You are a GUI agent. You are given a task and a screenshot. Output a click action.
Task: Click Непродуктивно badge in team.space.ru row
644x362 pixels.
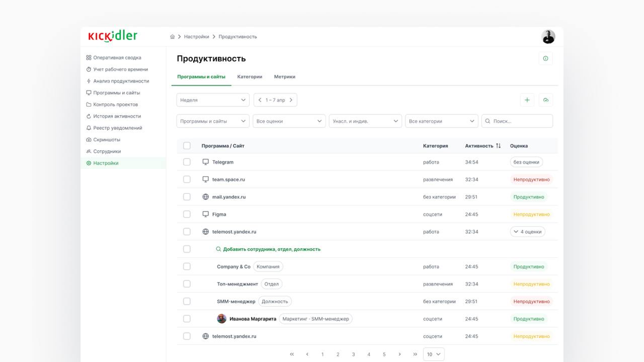pyautogui.click(x=531, y=180)
